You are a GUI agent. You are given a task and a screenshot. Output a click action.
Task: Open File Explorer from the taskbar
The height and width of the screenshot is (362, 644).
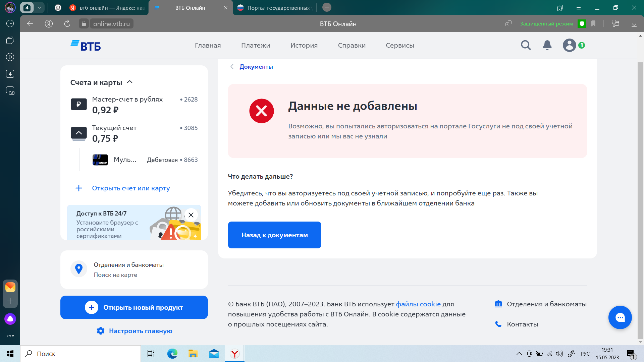coord(193,354)
